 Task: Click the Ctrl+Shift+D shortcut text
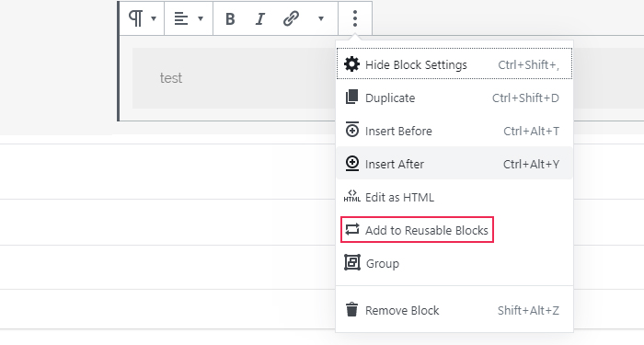coord(525,98)
